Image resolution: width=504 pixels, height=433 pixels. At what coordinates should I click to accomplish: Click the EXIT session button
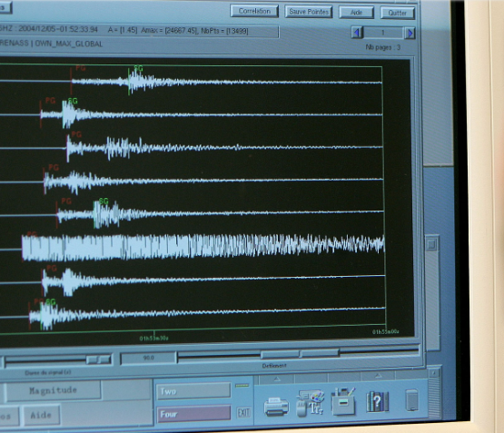[243, 412]
